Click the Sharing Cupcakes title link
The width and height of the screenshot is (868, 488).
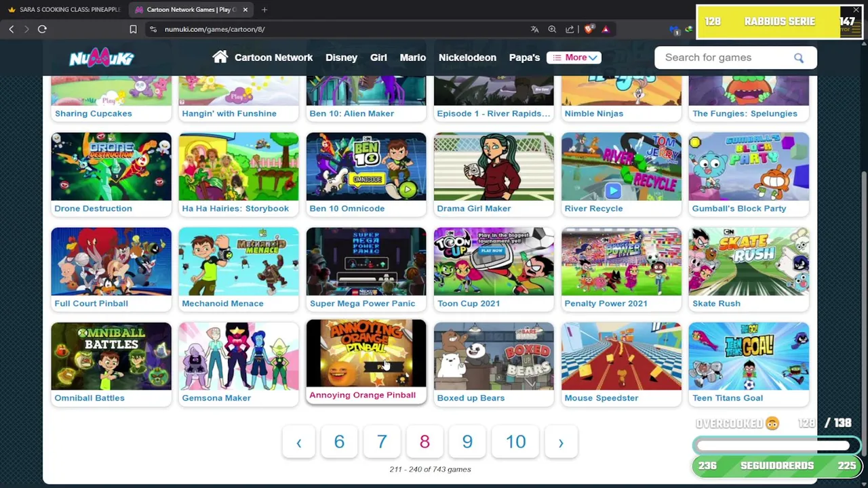coord(94,113)
